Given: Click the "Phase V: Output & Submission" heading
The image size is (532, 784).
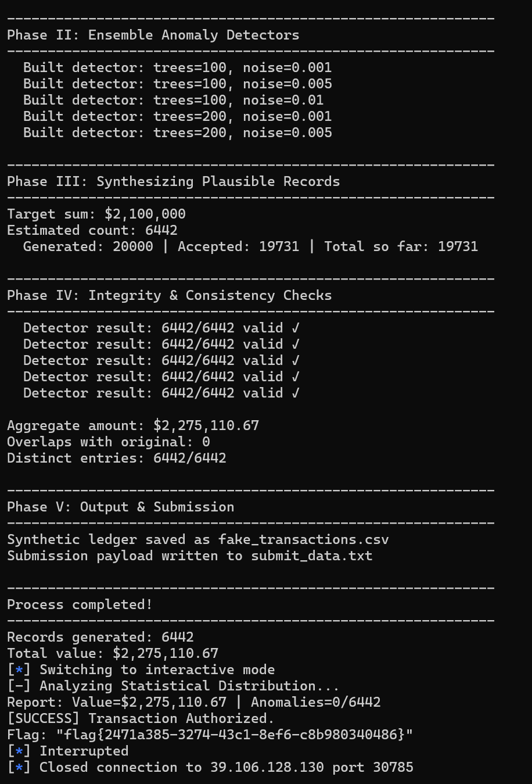Looking at the screenshot, I should (120, 507).
